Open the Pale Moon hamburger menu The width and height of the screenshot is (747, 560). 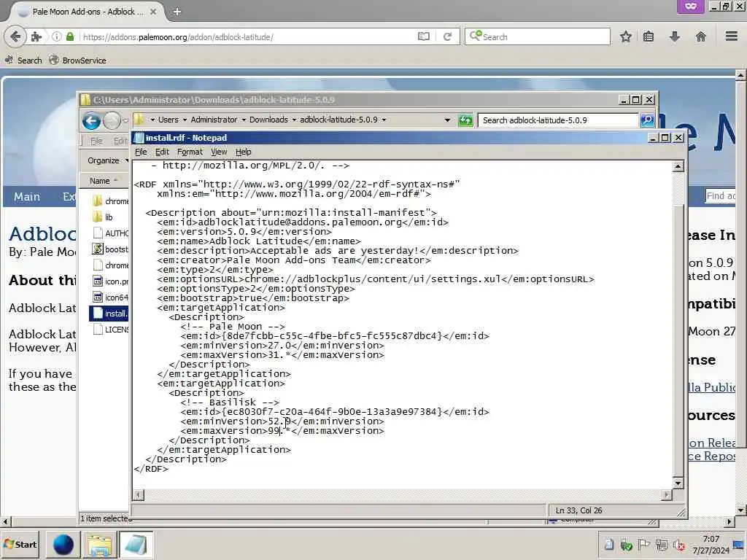click(731, 36)
